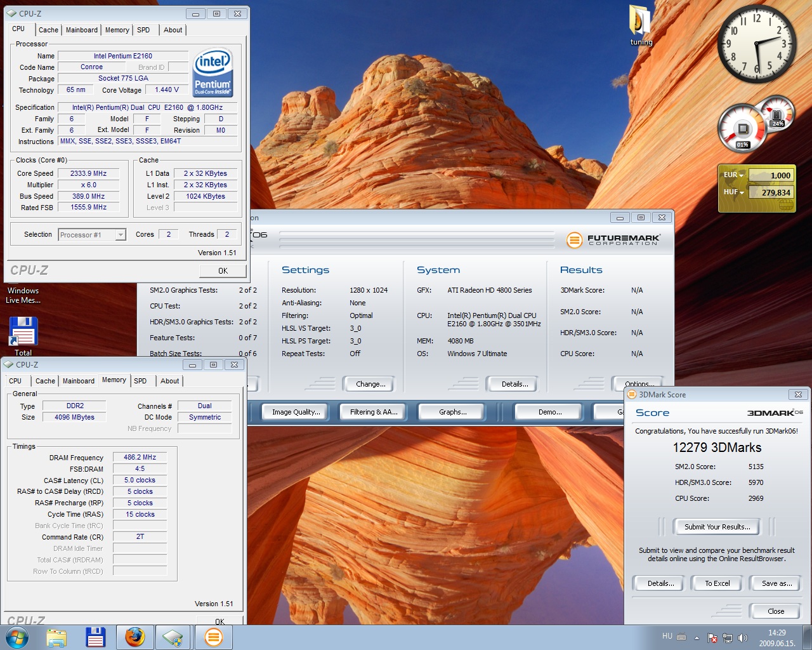The image size is (812, 650).
Task: Switch to Cache tab in CPU-Z processor window
Action: pyautogui.click(x=48, y=30)
